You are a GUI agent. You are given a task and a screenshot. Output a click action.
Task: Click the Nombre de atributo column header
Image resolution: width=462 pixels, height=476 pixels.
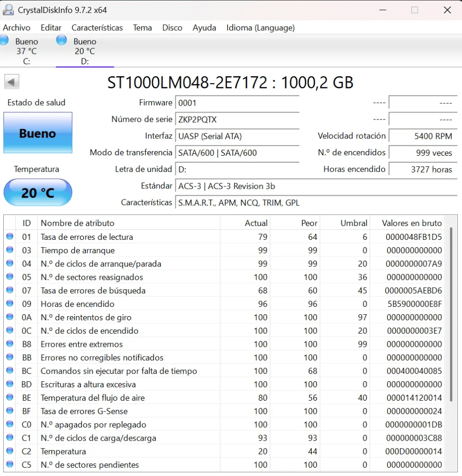click(129, 223)
